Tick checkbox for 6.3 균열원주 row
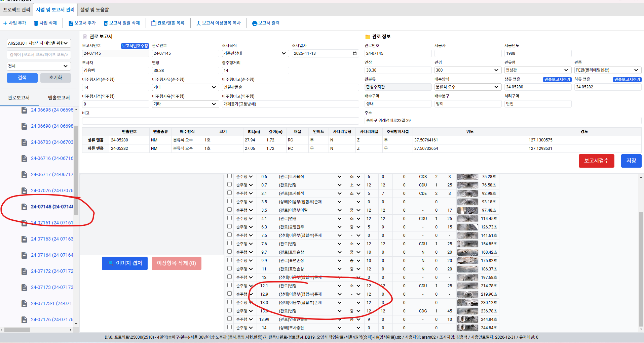644x343 pixels. click(229, 226)
